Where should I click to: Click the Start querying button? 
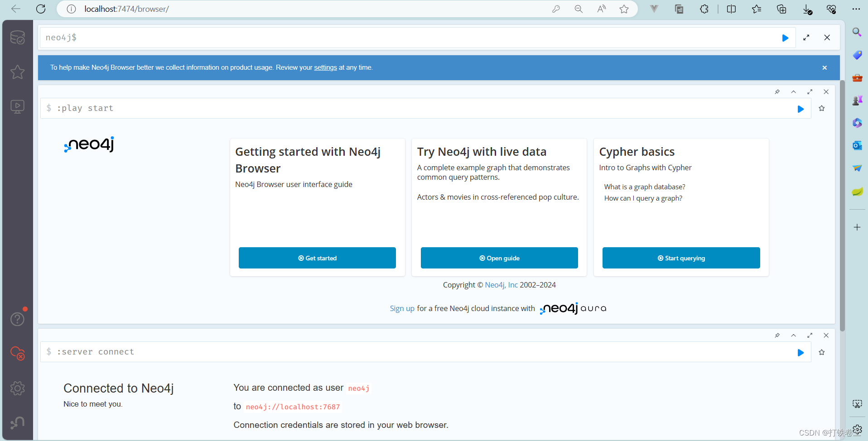coord(681,258)
